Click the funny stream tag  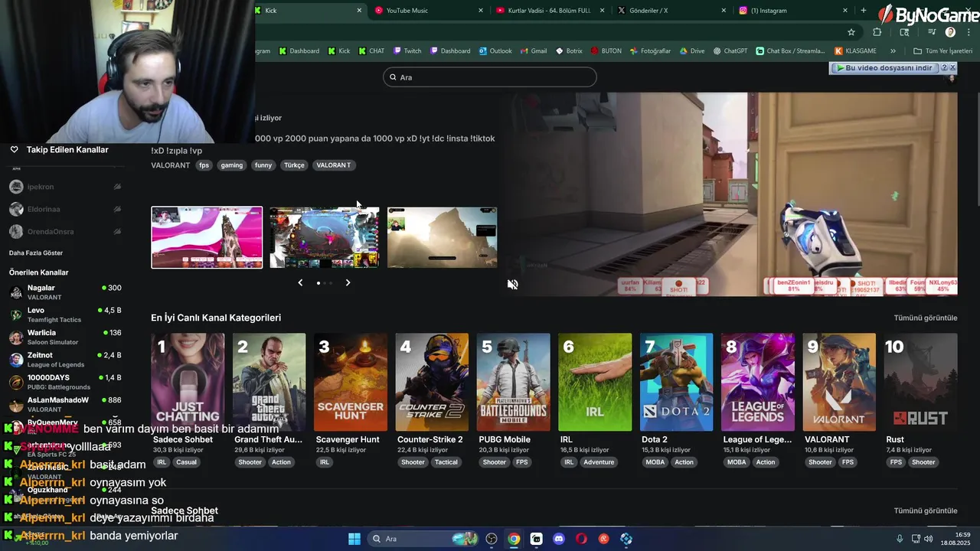click(x=263, y=165)
